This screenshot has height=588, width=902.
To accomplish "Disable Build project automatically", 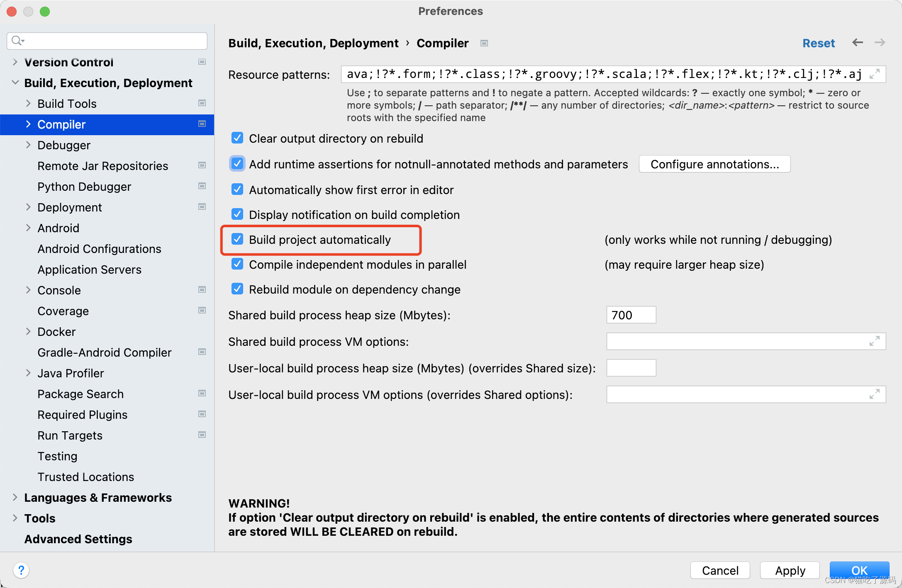I will [x=237, y=240].
